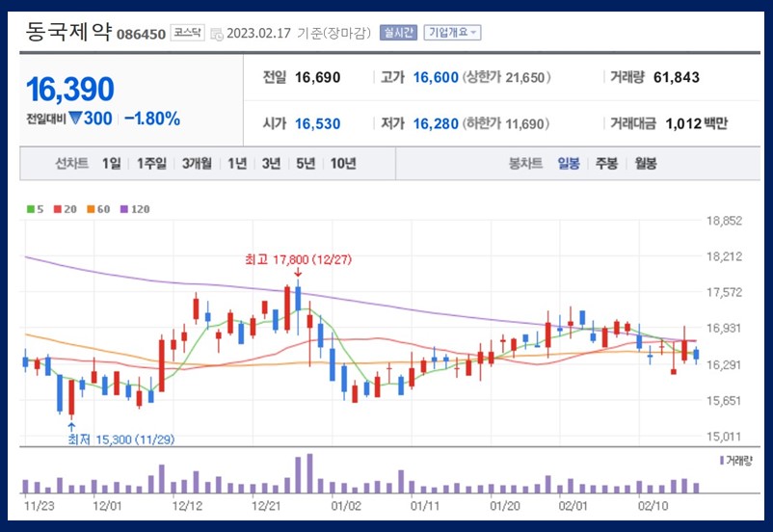This screenshot has height=532, width=773.
Task: Click the 02/01 date axis label
Action: 573,506
